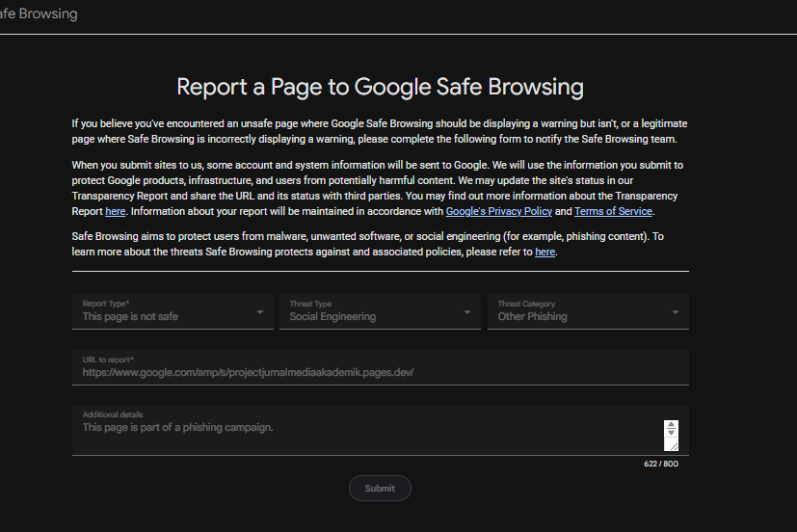Screen dimensions: 797x532
Task: Click the Safe Browsing header title
Action: point(39,13)
